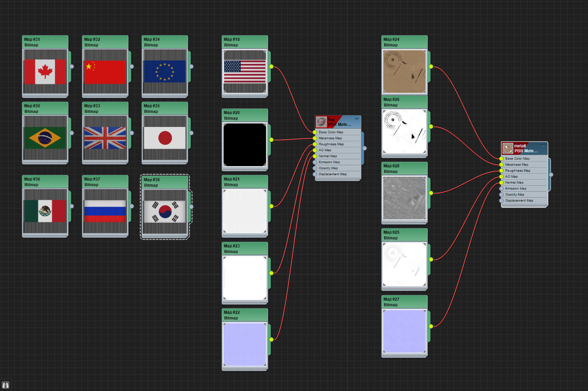Viewport: 588px width, 391px height.
Task: Select the USA flag bitmap thumbnail
Action: click(245, 72)
